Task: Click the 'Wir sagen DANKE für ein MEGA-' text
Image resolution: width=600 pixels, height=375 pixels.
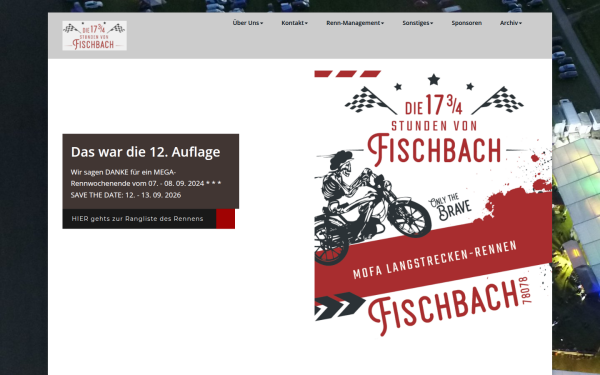Action: tap(123, 172)
